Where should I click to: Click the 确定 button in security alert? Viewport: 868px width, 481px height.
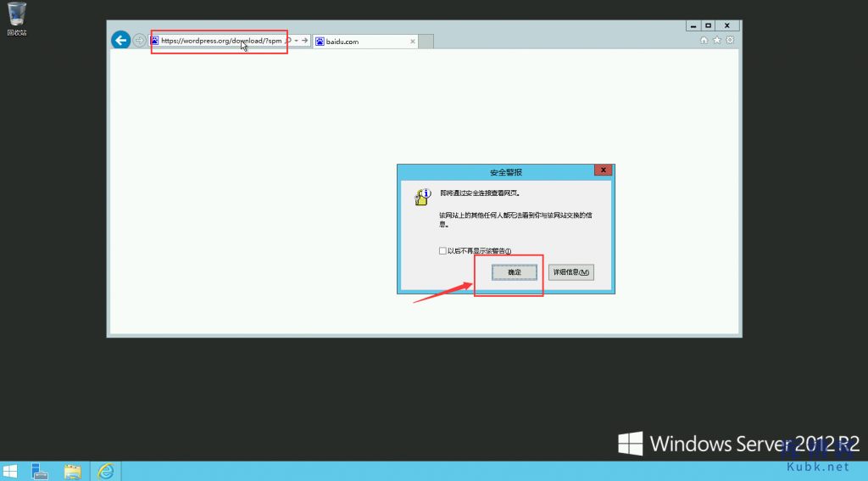515,272
